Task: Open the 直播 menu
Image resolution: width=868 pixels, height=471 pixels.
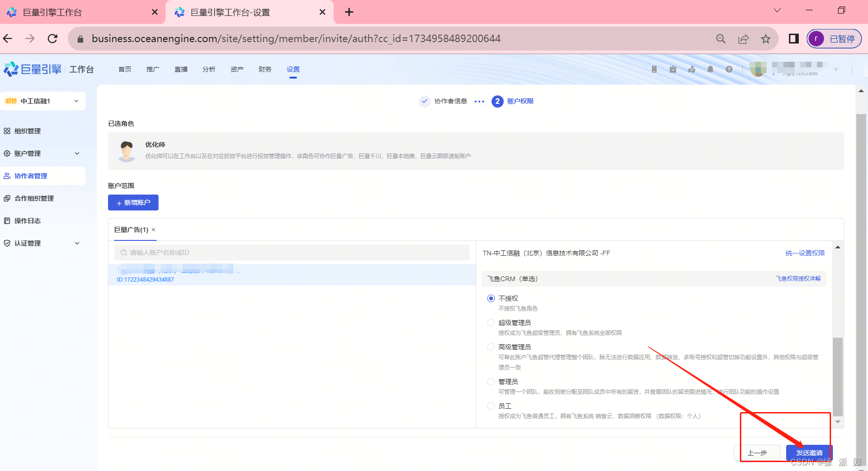Action: (181, 69)
